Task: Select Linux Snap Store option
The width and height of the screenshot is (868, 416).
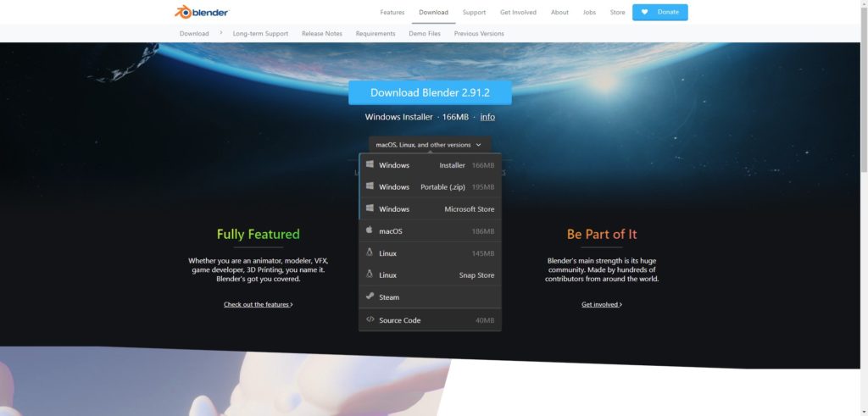Action: 430,275
